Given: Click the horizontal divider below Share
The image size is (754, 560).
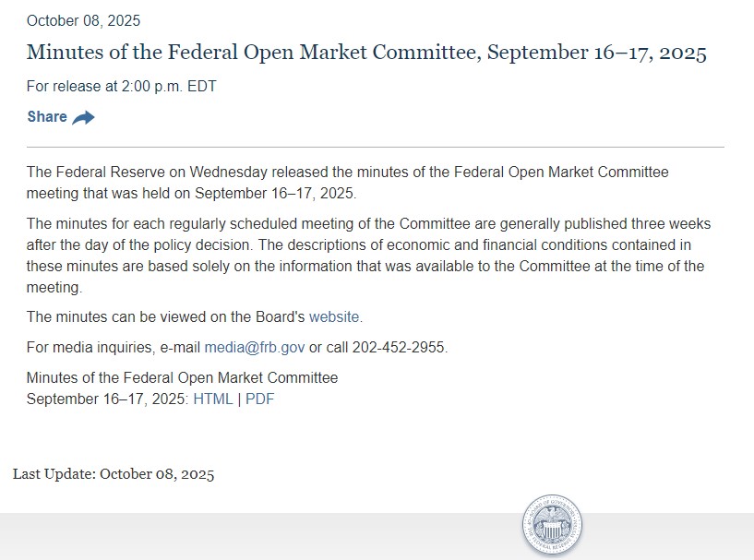Looking at the screenshot, I should pos(375,147).
